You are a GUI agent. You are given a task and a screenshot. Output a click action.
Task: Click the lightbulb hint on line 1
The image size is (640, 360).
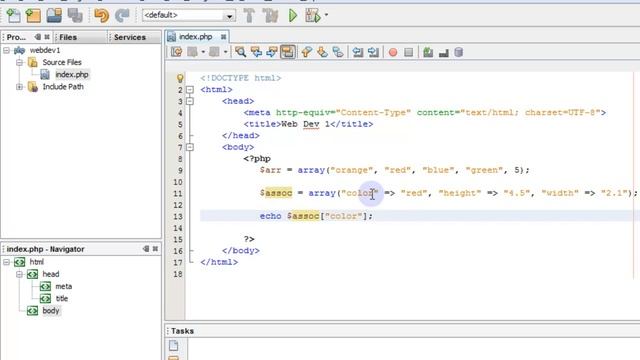tap(180, 78)
